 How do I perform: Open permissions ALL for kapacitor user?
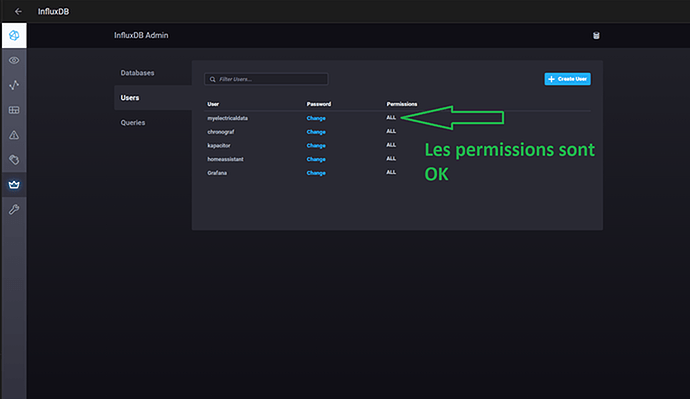[x=391, y=145]
